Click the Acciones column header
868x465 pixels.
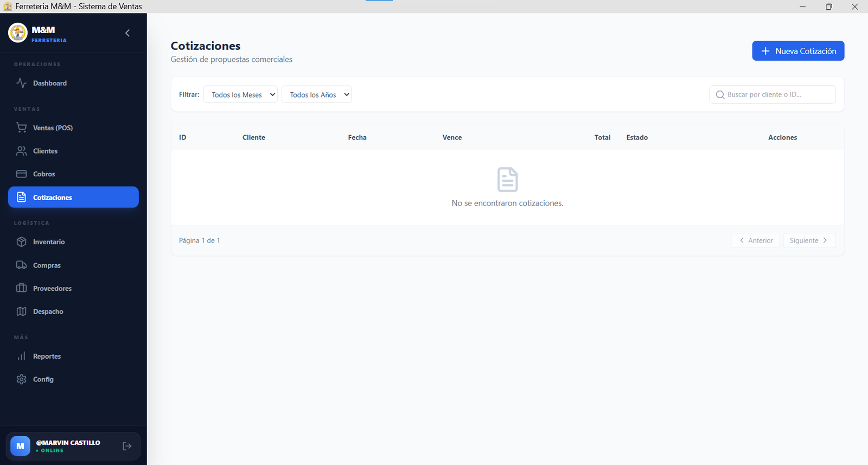coord(782,137)
